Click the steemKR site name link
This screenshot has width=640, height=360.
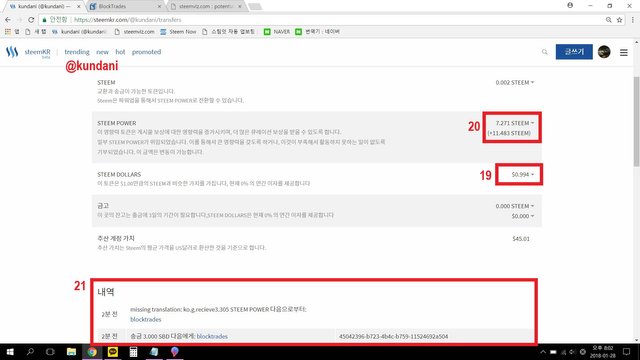37,52
